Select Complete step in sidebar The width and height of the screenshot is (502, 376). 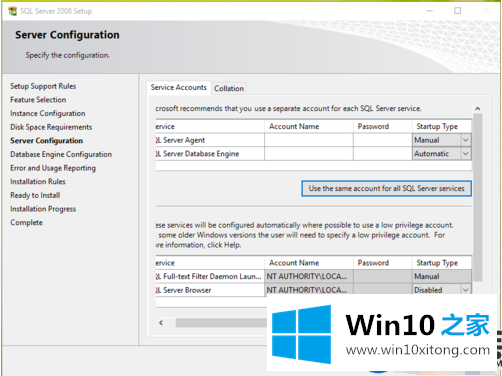tap(26, 223)
